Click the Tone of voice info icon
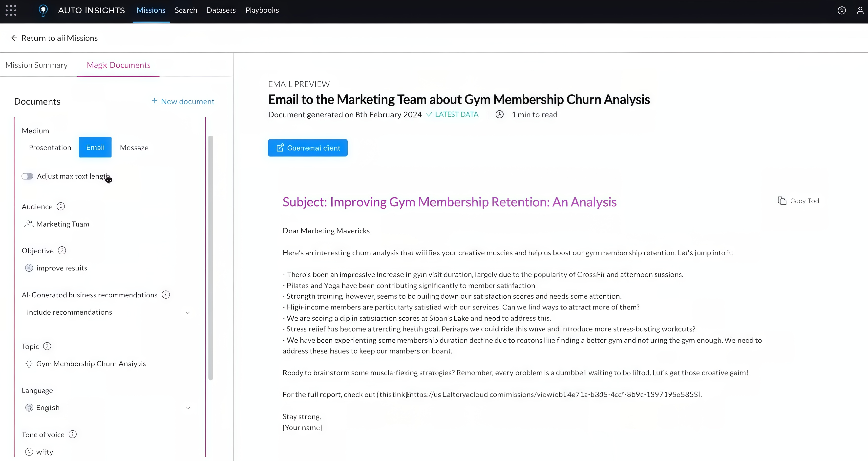Image resolution: width=868 pixels, height=461 pixels. [72, 434]
